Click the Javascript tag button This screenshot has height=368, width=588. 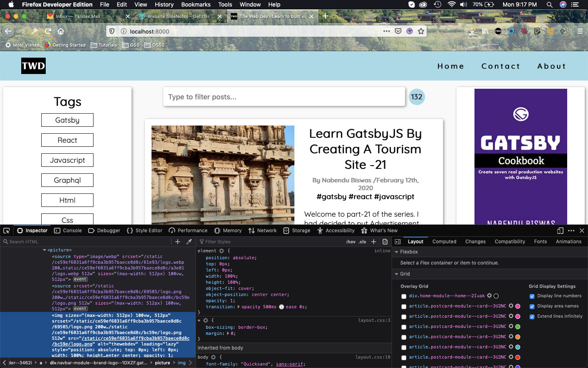click(67, 160)
